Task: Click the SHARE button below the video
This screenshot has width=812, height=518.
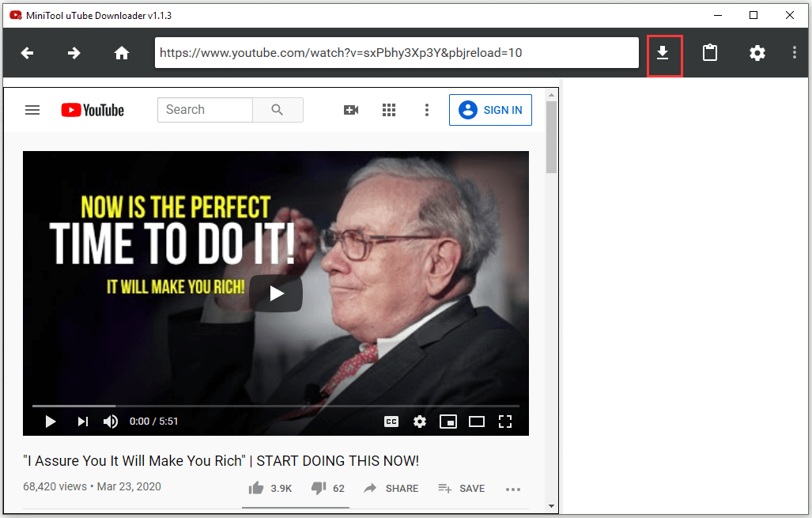Action: pyautogui.click(x=391, y=488)
